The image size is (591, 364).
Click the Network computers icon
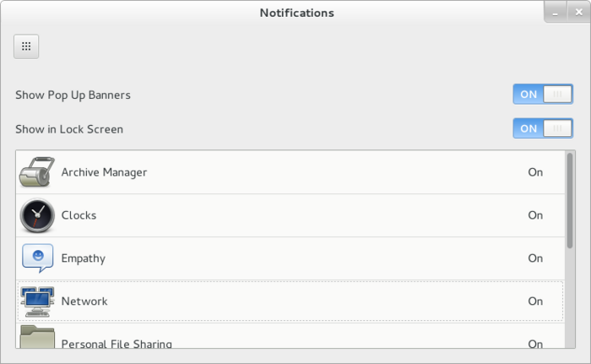tap(37, 301)
